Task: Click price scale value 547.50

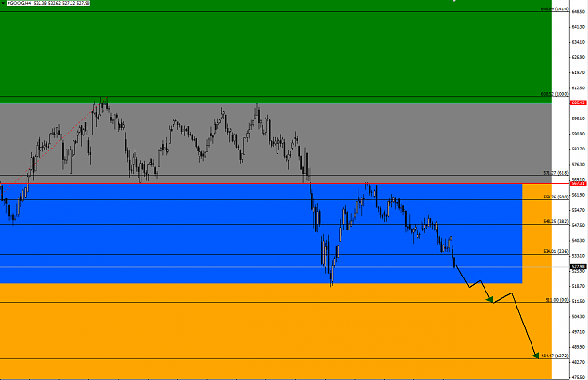Action: [x=578, y=225]
